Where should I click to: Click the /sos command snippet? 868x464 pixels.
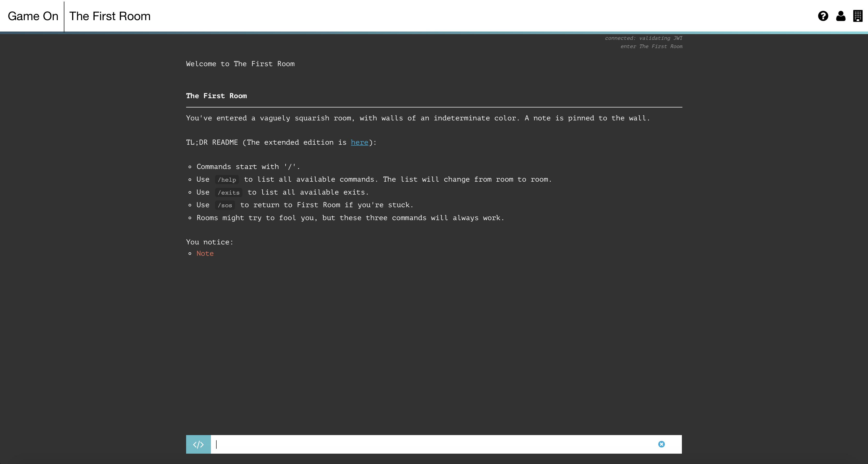point(225,205)
